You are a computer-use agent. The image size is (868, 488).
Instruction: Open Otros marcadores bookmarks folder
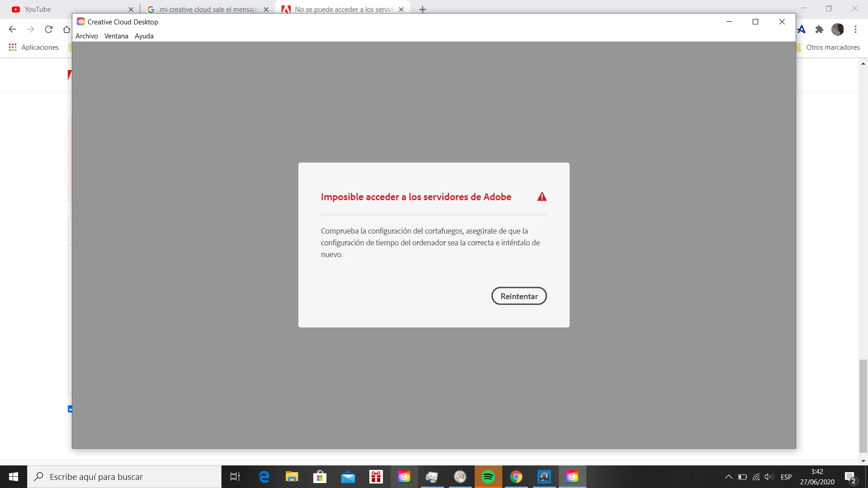tap(832, 47)
